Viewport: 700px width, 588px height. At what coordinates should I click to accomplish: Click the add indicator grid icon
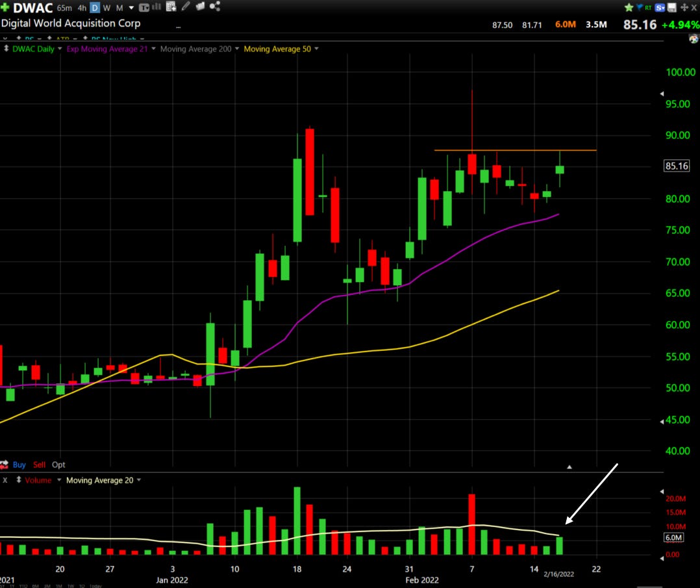[x=171, y=6]
